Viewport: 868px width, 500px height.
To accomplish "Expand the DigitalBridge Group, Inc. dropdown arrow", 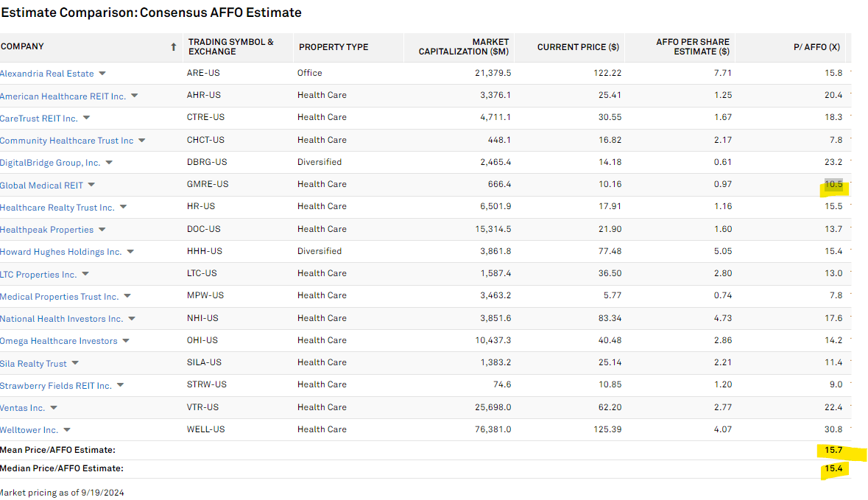I will pos(109,163).
